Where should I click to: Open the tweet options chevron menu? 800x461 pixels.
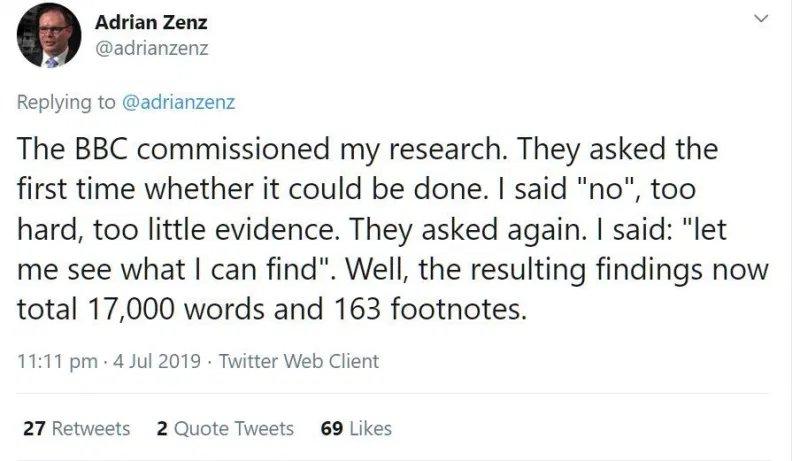pos(762,20)
